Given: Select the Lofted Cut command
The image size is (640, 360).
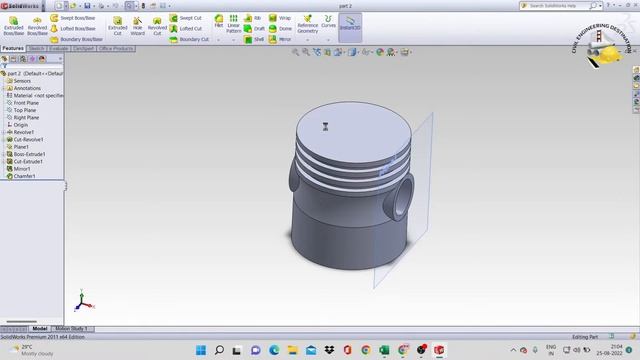Looking at the screenshot, I should [x=186, y=29].
